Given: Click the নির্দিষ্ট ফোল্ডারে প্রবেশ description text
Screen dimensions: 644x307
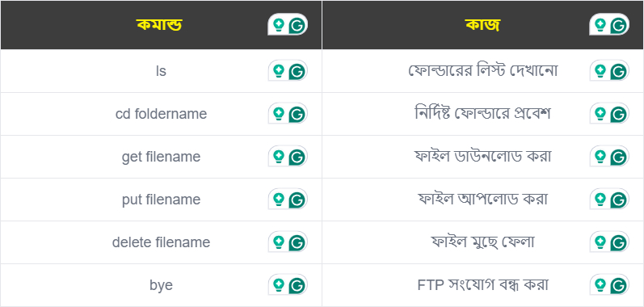Looking at the screenshot, I should [x=482, y=113].
